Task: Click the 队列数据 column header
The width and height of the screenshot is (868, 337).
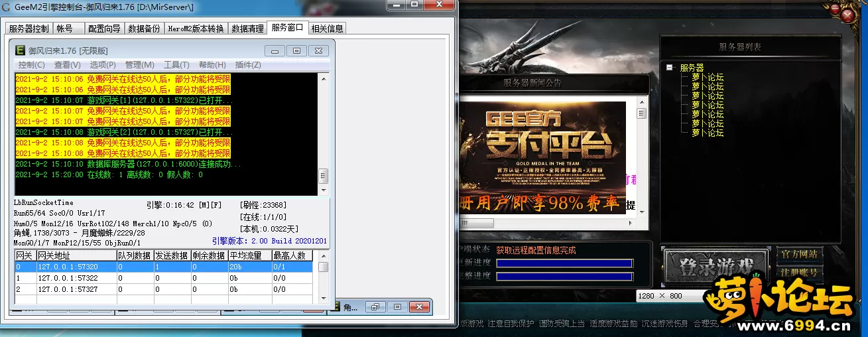Action: pyautogui.click(x=135, y=255)
